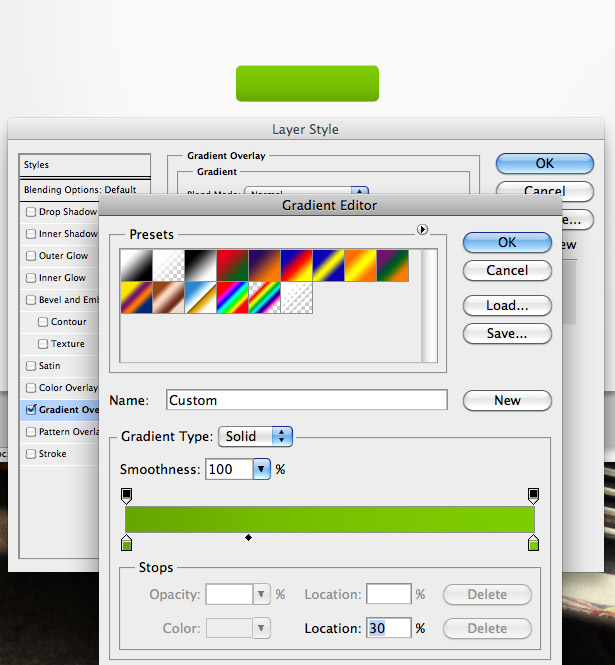Click OK in the Gradient Editor
Screen dimensions: 615x665
[507, 242]
